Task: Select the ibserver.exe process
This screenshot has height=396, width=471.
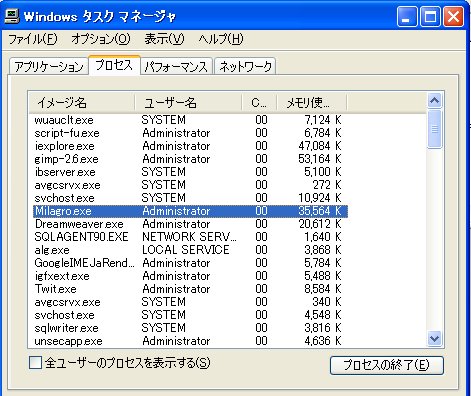Action: click(x=190, y=172)
